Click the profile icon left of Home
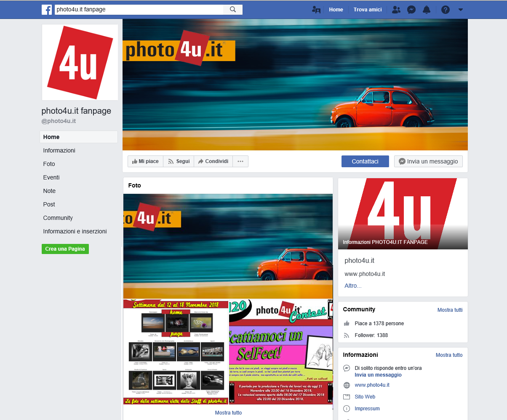 coord(316,10)
